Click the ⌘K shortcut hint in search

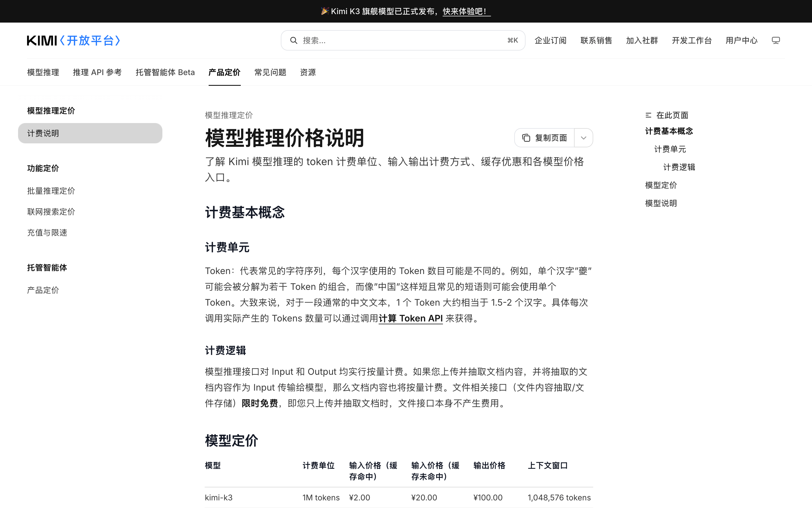click(x=512, y=40)
